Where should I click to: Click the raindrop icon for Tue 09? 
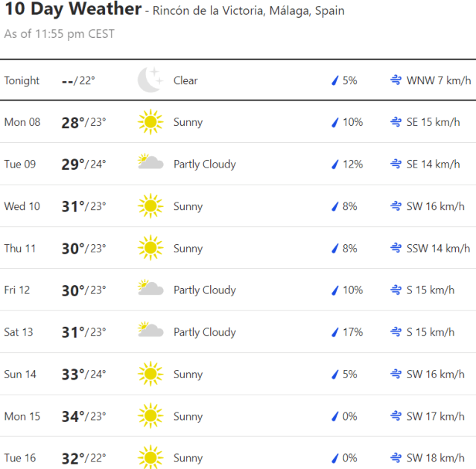pos(335,165)
